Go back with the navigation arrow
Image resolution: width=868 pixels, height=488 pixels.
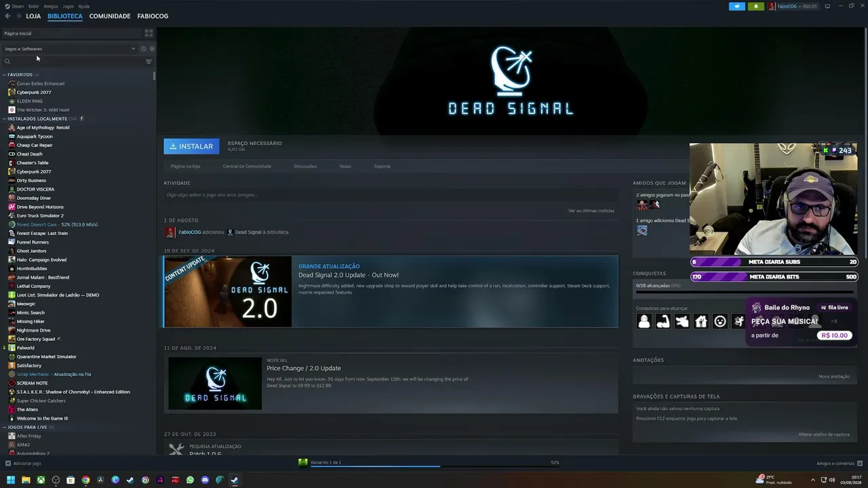[8, 16]
